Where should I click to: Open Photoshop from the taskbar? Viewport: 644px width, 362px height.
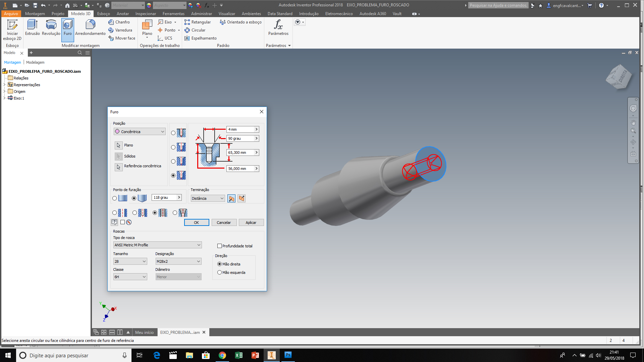[x=288, y=355]
